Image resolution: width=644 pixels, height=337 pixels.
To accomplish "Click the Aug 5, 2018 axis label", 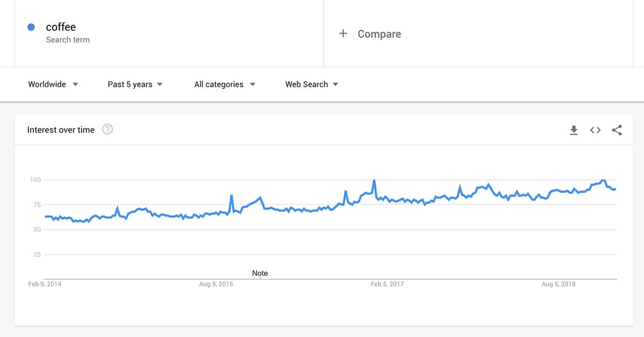I will pos(559,284).
